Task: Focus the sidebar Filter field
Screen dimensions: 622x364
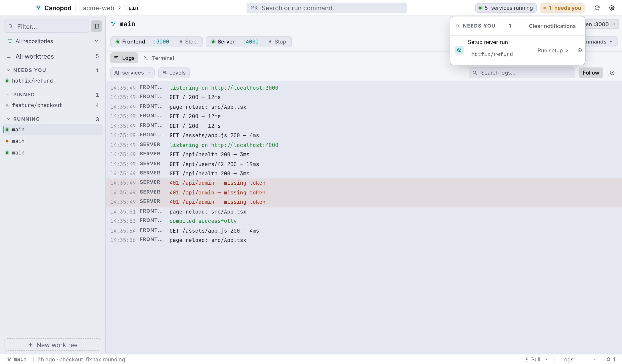Action: [47, 26]
